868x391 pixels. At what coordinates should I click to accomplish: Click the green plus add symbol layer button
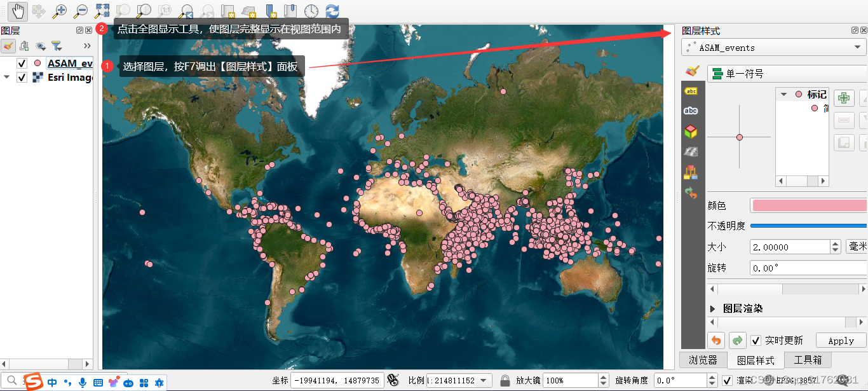tap(844, 98)
